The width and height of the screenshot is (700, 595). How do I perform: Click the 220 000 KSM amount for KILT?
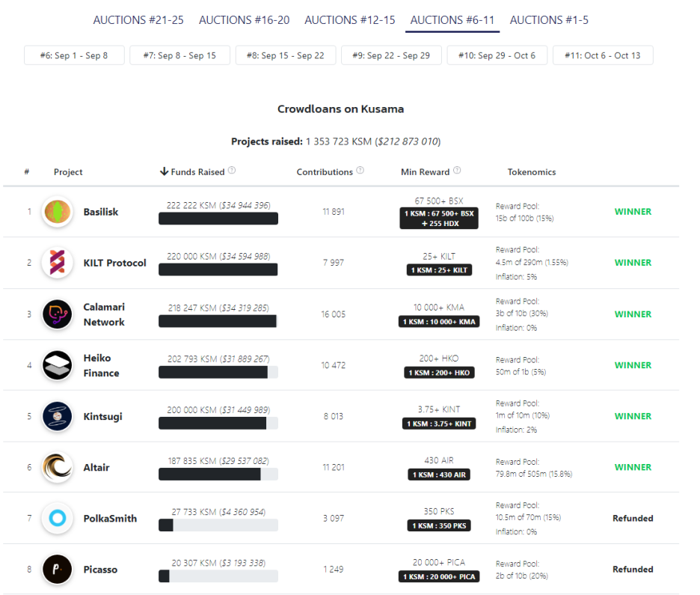(191, 257)
